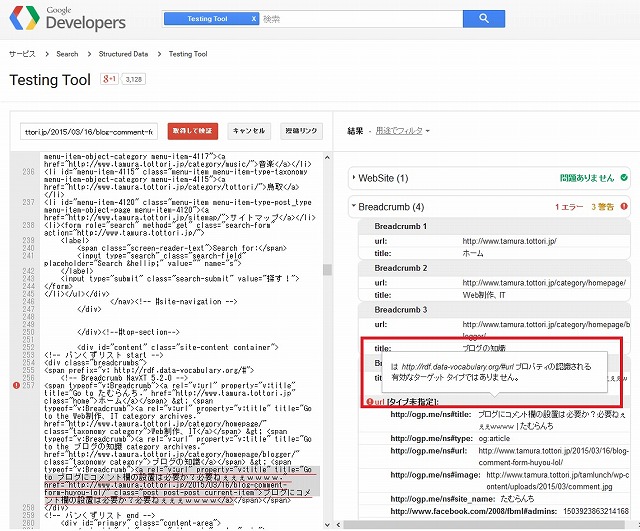Click the Testing Tool page heading

coord(50,80)
